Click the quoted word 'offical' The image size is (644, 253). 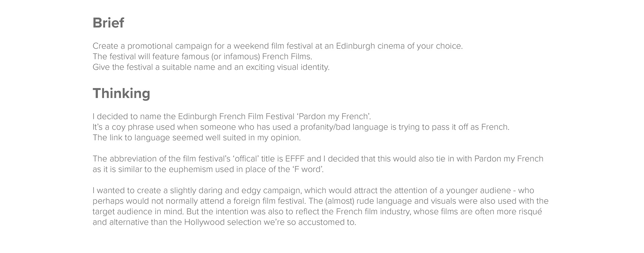(x=246, y=159)
